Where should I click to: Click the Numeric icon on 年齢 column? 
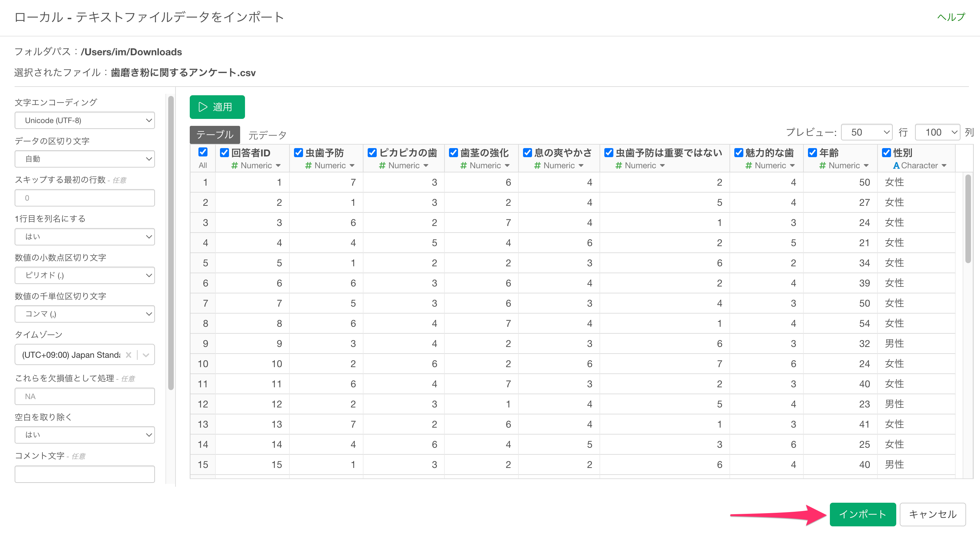pos(822,165)
